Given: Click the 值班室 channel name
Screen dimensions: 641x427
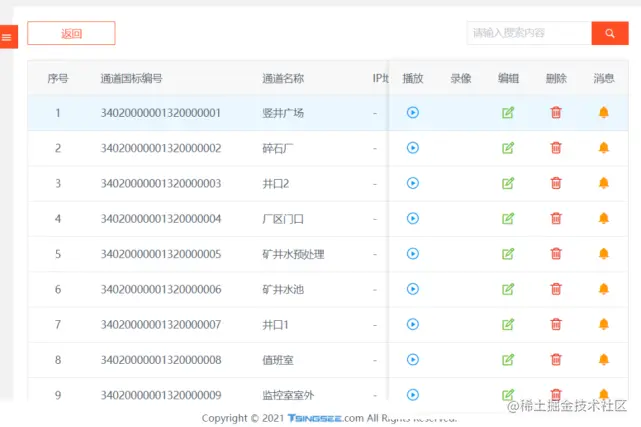Looking at the screenshot, I should click(278, 360).
